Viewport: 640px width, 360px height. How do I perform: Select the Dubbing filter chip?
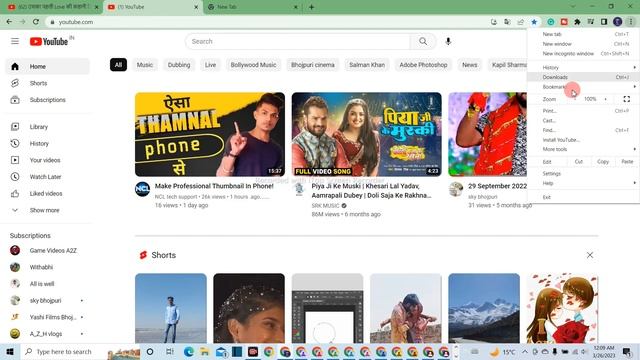[179, 65]
